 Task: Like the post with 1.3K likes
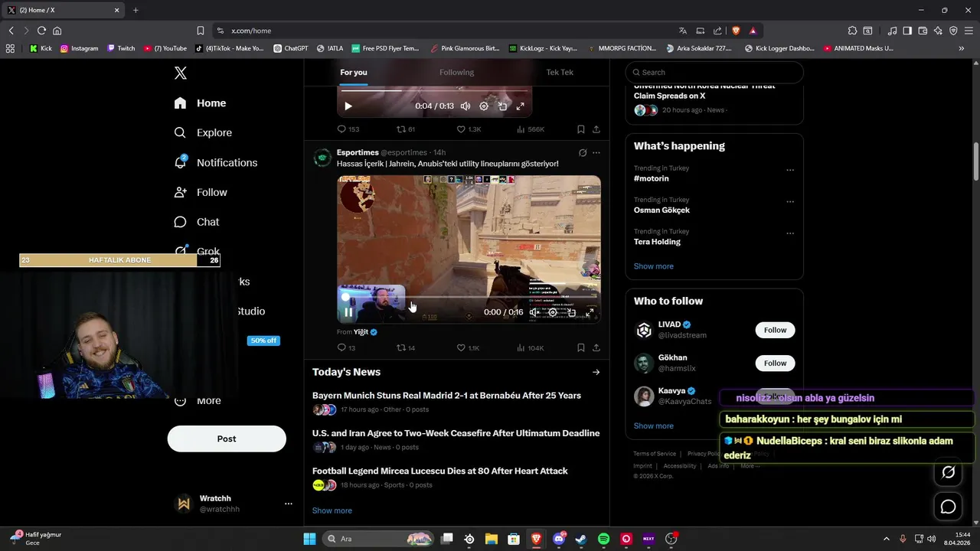[x=469, y=129]
